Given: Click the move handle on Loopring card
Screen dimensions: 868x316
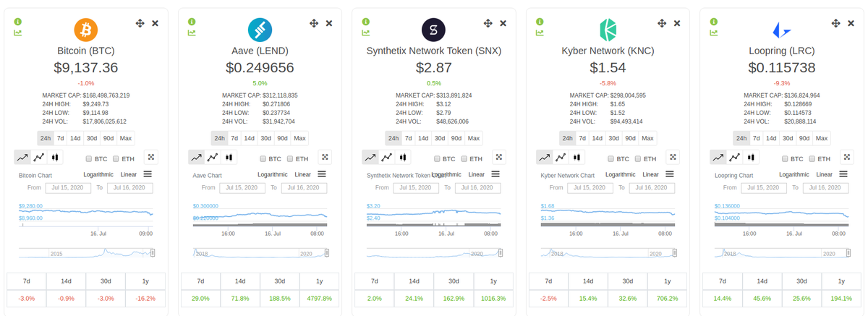Looking at the screenshot, I should (836, 24).
